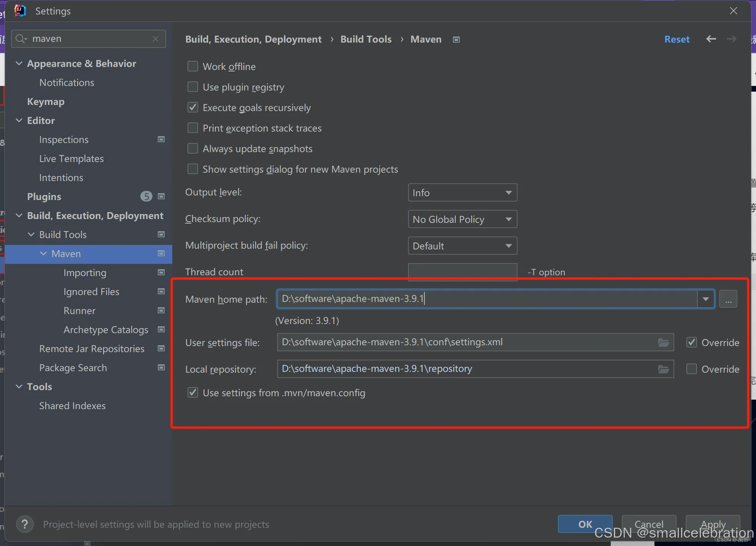Click the settings jump icon next to Inspections
The width and height of the screenshot is (756, 546).
(161, 139)
